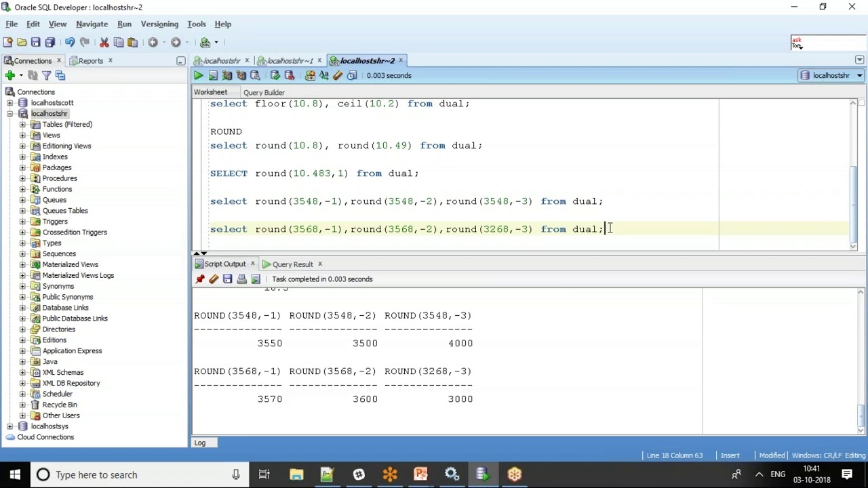Run Statement with the green play icon
868x488 pixels.
pyautogui.click(x=198, y=75)
